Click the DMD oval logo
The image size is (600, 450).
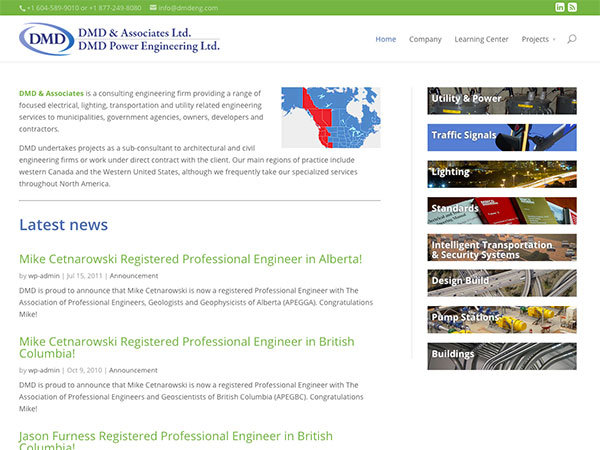point(46,39)
